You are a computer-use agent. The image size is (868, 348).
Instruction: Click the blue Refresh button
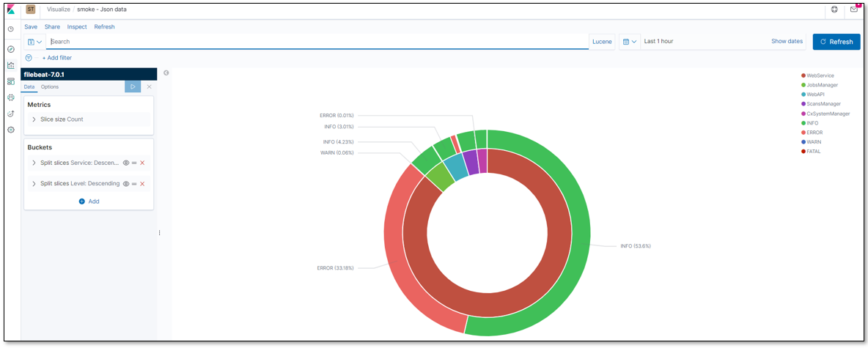coord(836,42)
